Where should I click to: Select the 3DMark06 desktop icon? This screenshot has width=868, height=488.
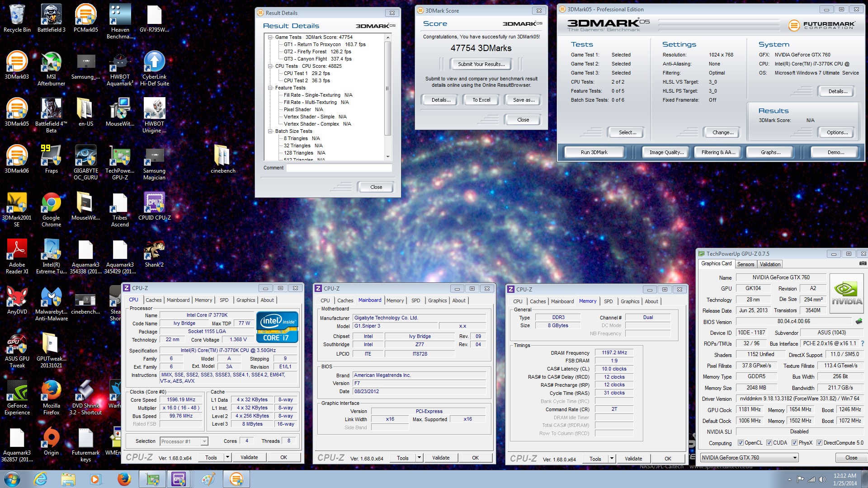click(17, 159)
